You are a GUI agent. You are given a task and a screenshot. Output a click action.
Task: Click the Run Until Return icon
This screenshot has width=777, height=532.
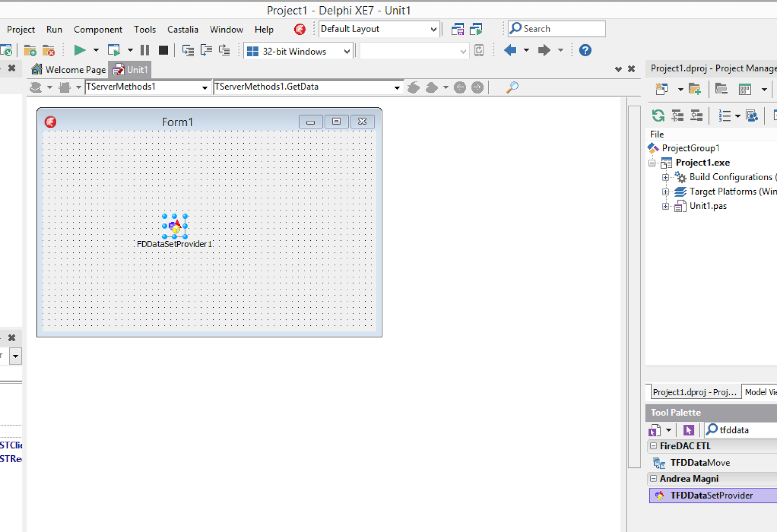(224, 50)
